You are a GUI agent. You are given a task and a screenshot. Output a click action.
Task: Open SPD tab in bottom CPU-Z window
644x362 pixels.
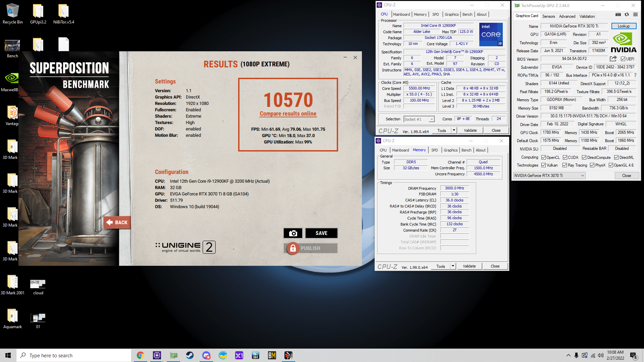[x=434, y=150]
